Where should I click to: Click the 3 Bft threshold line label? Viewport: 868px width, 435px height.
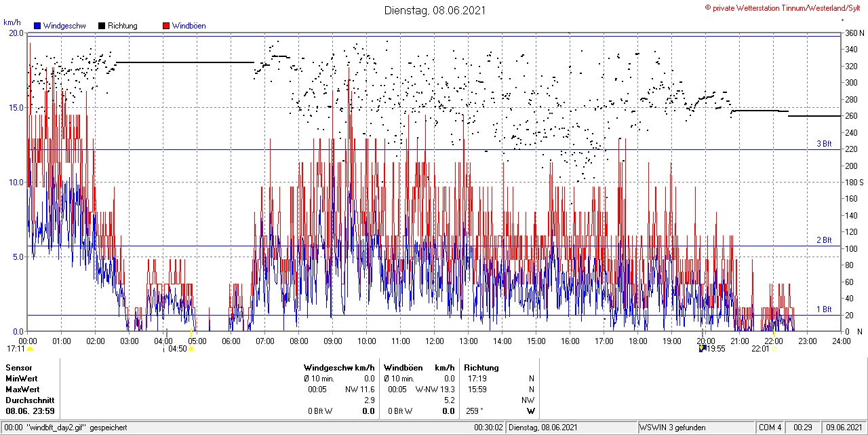824,144
